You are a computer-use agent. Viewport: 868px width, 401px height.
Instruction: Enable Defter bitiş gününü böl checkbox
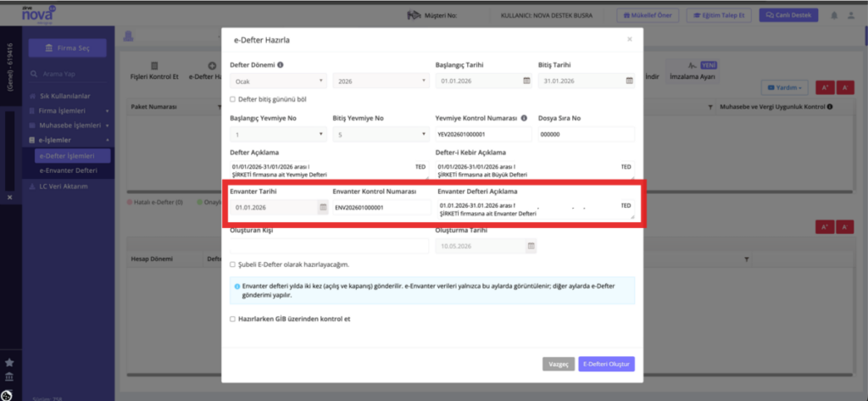click(x=232, y=100)
